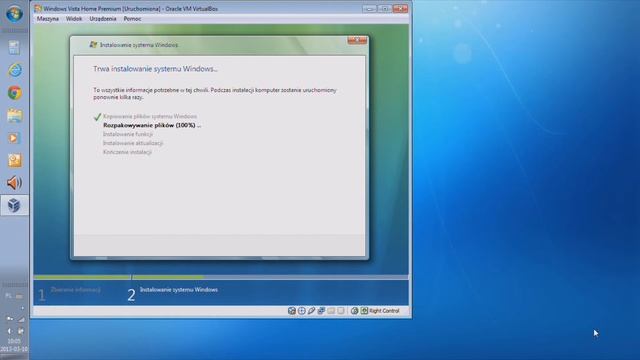Open the Pomoc menu
Viewport: 640px width, 360px height.
(132, 19)
